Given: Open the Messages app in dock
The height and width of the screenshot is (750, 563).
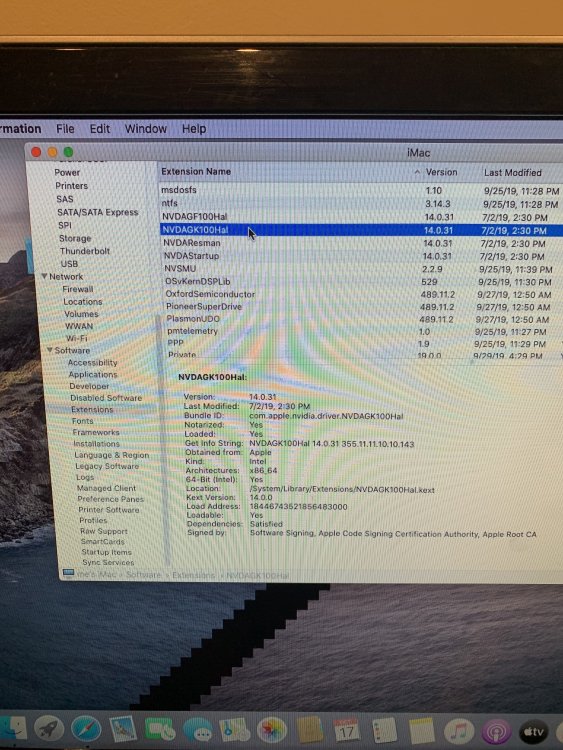Looking at the screenshot, I should (198, 730).
